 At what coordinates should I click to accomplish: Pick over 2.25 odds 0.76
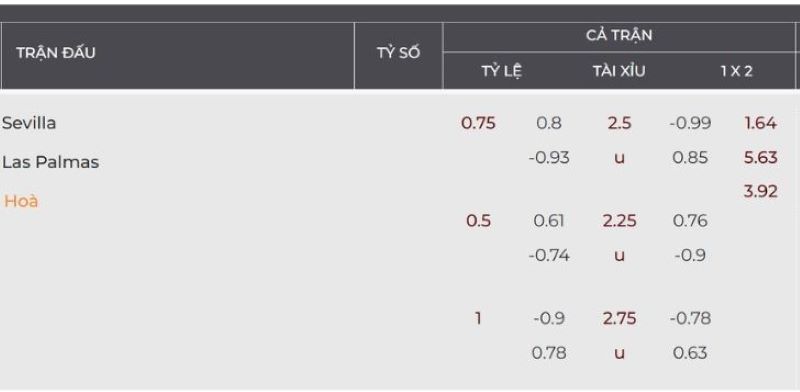pyautogui.click(x=690, y=220)
